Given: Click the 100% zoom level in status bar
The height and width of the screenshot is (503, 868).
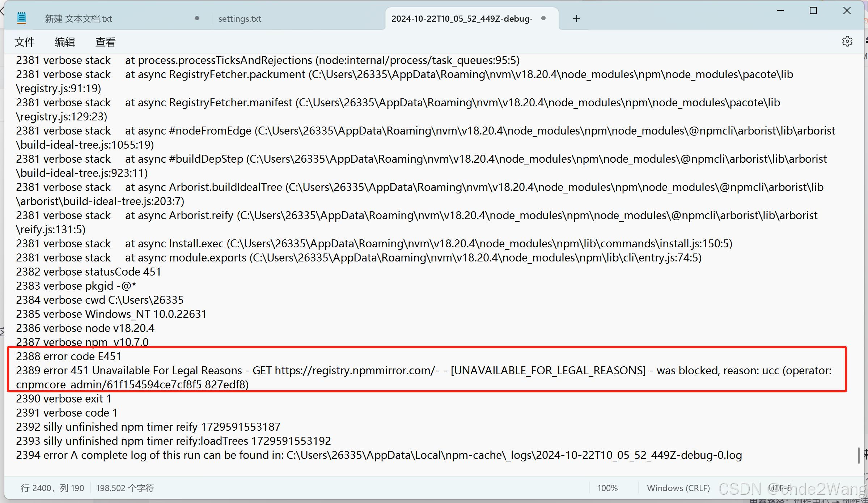Looking at the screenshot, I should 607,488.
